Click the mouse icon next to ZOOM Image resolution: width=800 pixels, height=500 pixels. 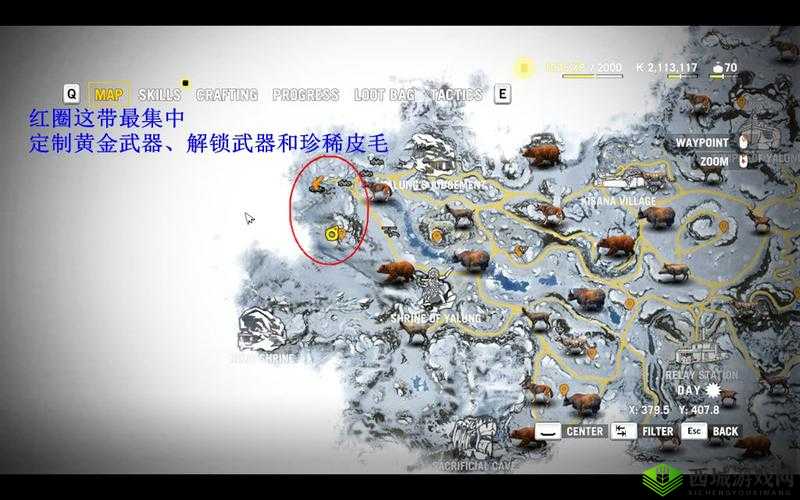[743, 161]
